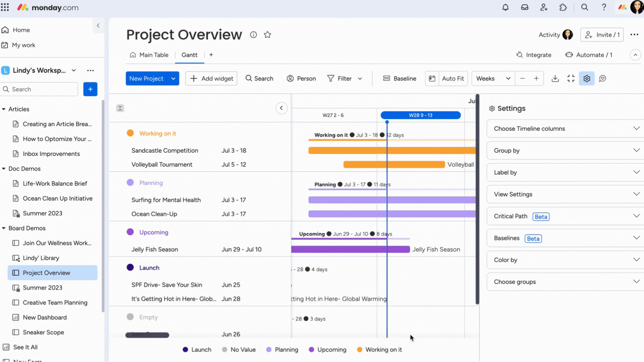Toggle the Baseline view
The height and width of the screenshot is (362, 644).
399,78
